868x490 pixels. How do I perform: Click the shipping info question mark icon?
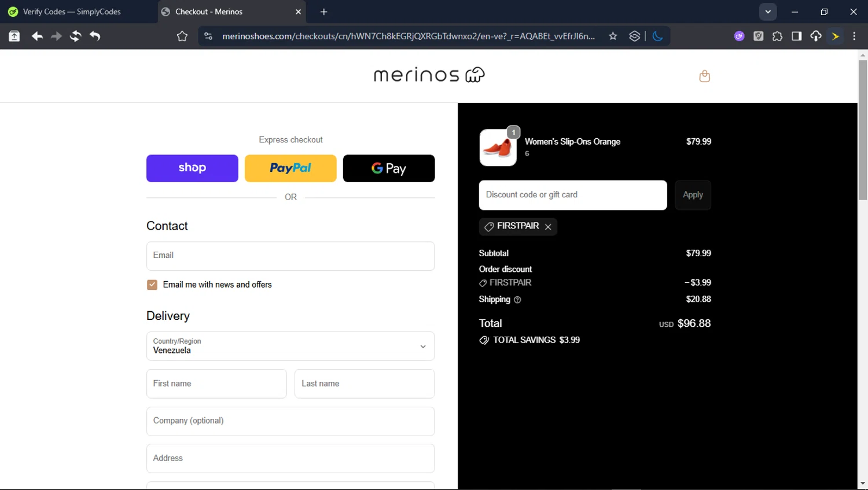517,300
